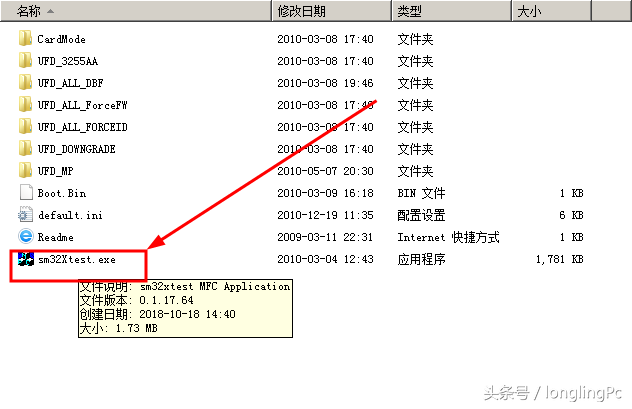Click the date 2010-12-19 11:35
This screenshot has width=632, height=409.
pos(325,215)
